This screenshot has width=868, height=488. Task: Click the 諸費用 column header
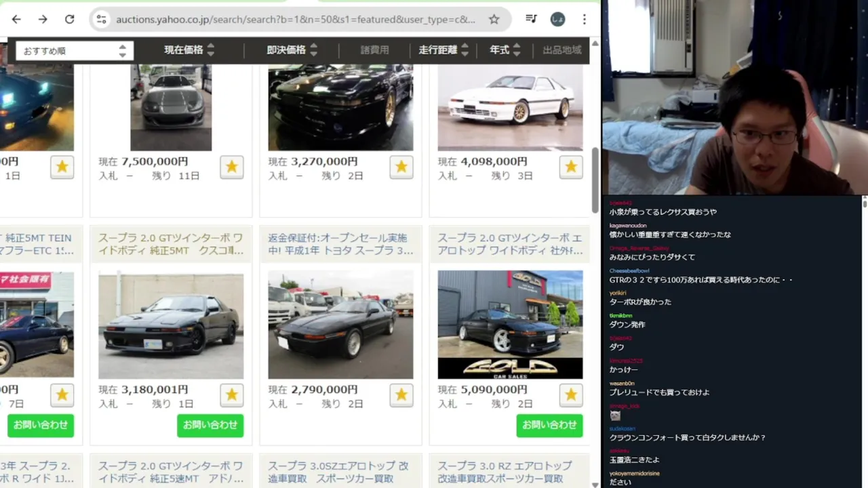point(375,49)
